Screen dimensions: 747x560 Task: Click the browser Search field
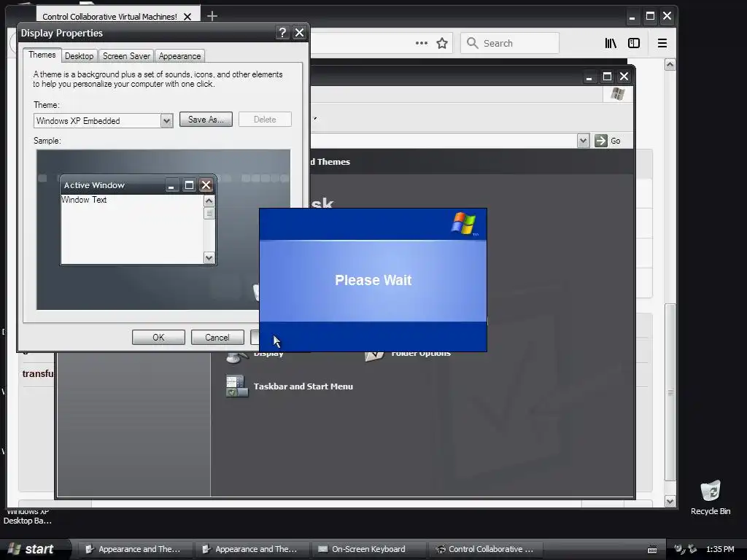510,43
